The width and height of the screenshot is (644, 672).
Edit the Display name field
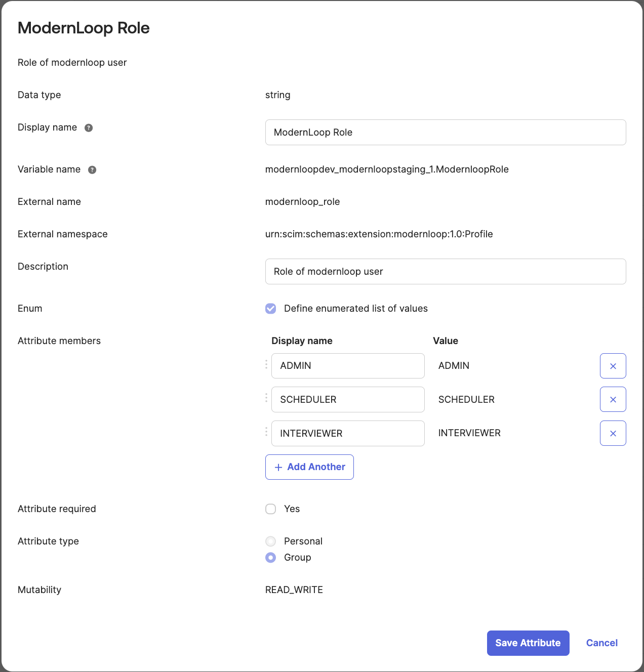tap(446, 133)
